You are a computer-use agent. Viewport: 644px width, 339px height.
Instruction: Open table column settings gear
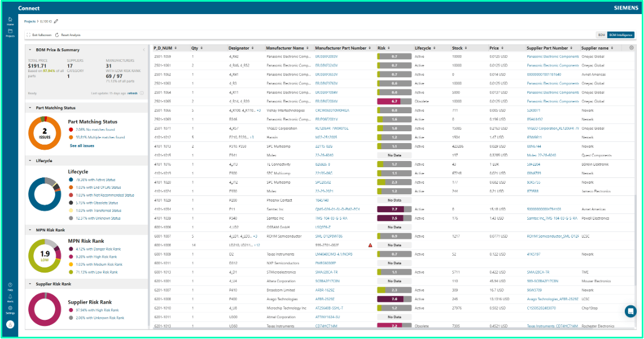(x=631, y=48)
